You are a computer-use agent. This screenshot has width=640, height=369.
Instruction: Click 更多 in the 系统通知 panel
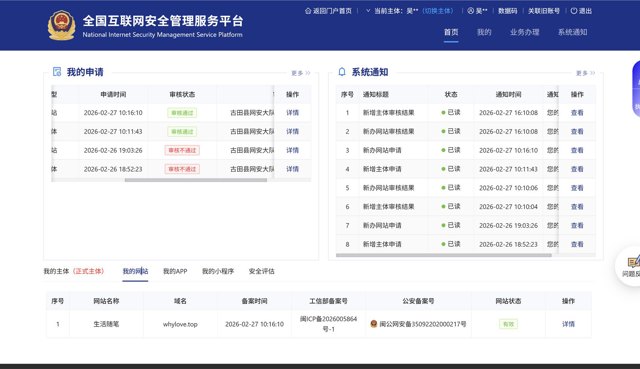[x=585, y=73]
